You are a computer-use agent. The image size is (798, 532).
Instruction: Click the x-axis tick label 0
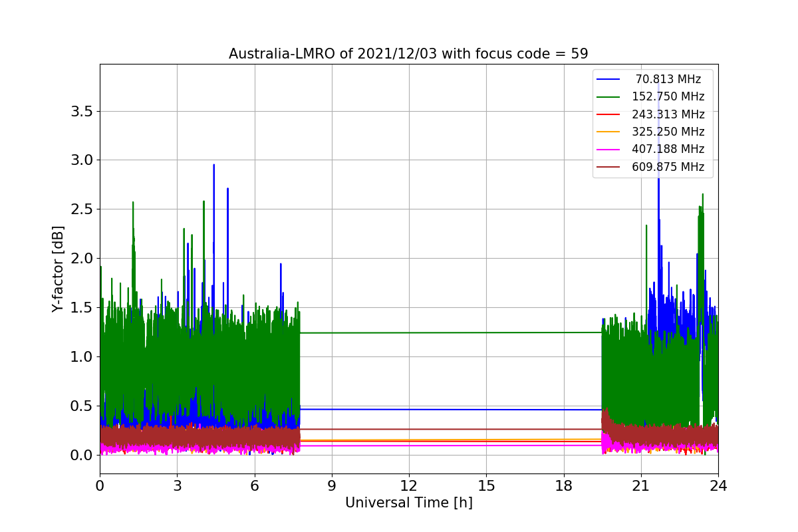click(x=100, y=485)
